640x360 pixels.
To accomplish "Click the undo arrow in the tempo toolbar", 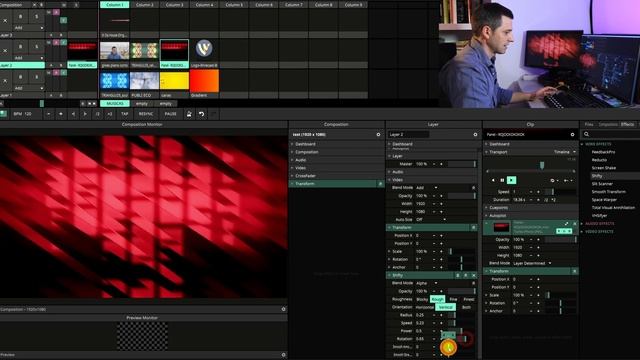I will pos(201,114).
